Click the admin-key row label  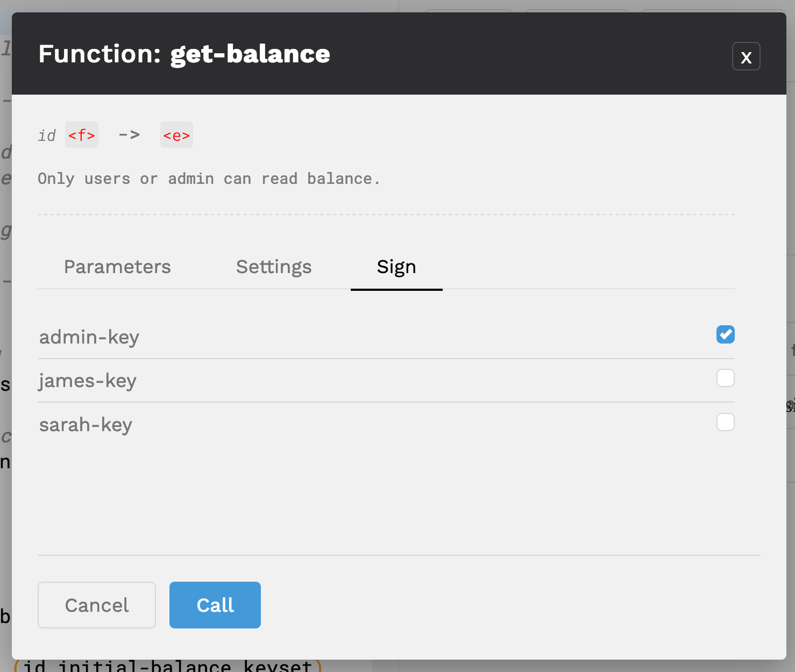89,337
